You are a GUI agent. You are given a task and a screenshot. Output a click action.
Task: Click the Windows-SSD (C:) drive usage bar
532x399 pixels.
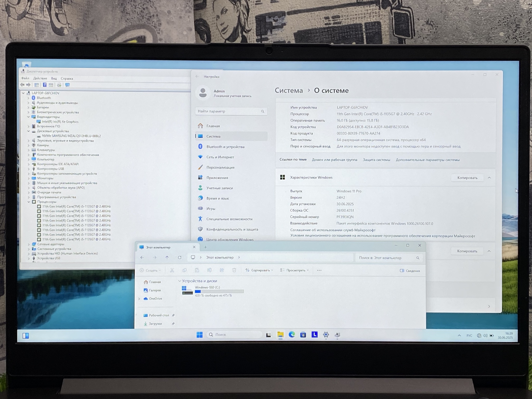point(219,291)
